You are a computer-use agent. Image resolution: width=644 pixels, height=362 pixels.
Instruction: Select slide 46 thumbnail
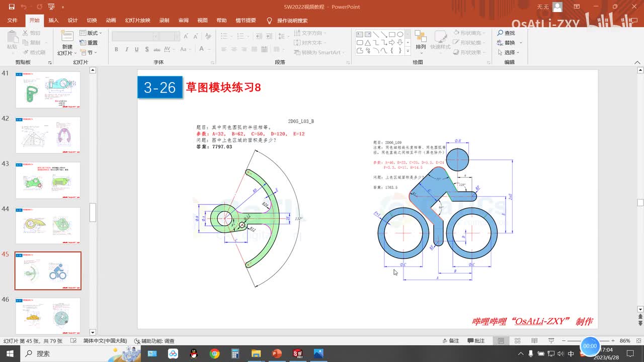click(x=48, y=316)
